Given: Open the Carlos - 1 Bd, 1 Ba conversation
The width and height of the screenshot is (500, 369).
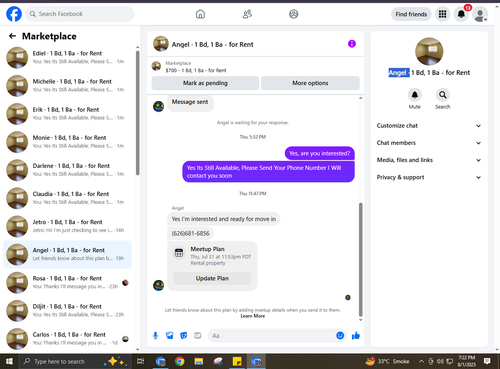Looking at the screenshot, I should pos(67,339).
